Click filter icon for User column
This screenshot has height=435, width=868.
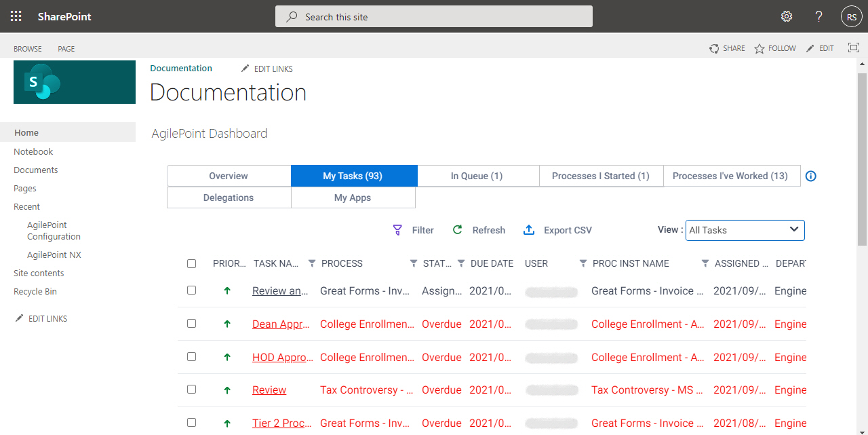click(583, 263)
